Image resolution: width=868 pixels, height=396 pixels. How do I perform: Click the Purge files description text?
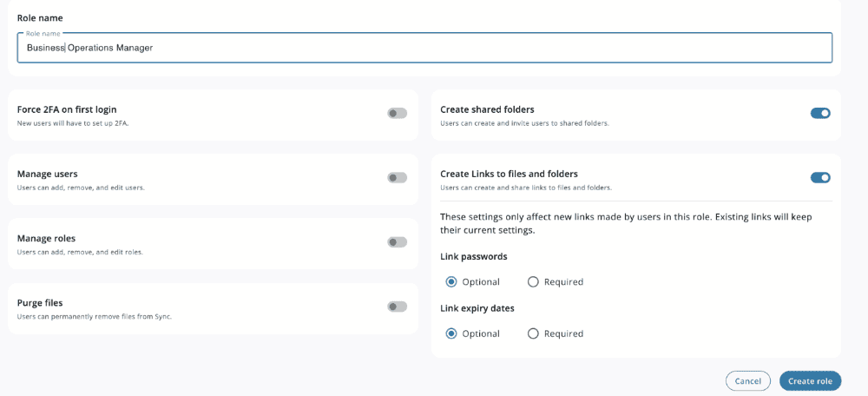coord(95,316)
